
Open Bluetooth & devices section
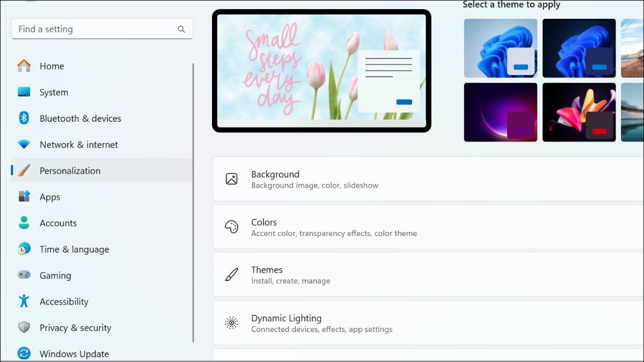[x=102, y=119]
